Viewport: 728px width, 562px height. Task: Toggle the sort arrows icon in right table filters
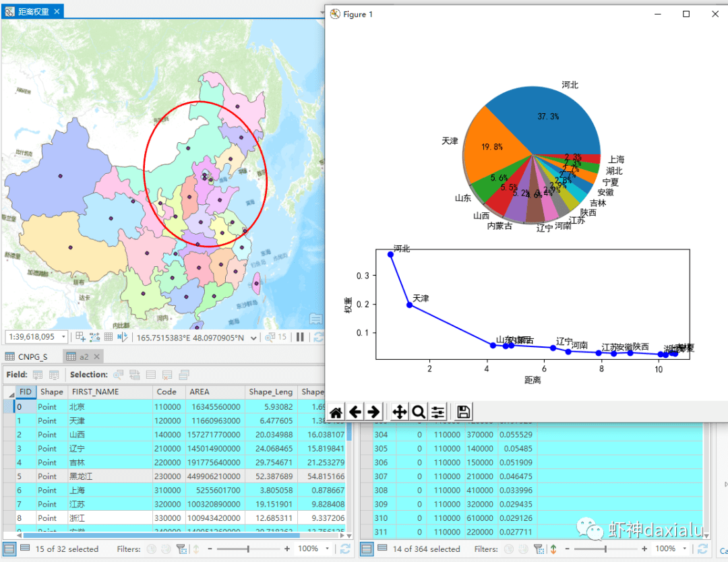tap(553, 549)
